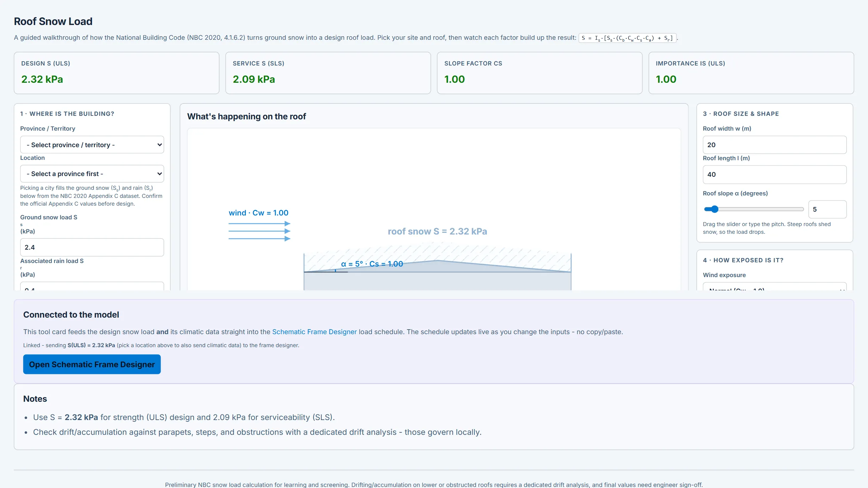The width and height of the screenshot is (868, 488).
Task: Open the Location dropdown
Action: (92, 174)
